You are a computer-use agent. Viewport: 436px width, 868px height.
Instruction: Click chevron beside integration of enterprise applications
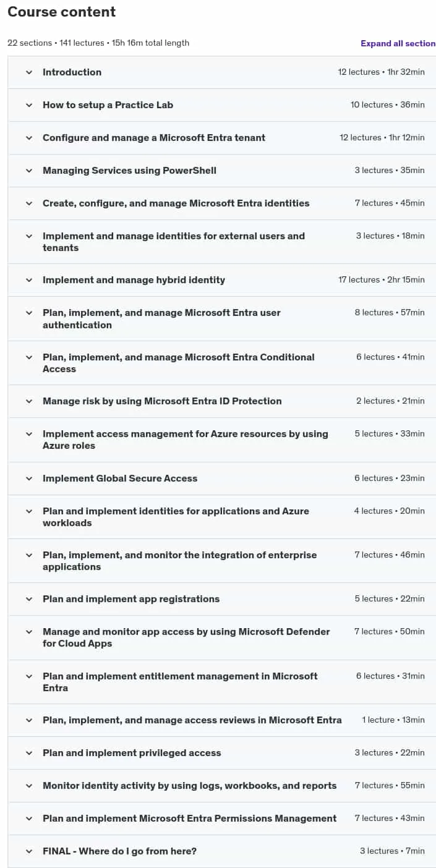29,555
